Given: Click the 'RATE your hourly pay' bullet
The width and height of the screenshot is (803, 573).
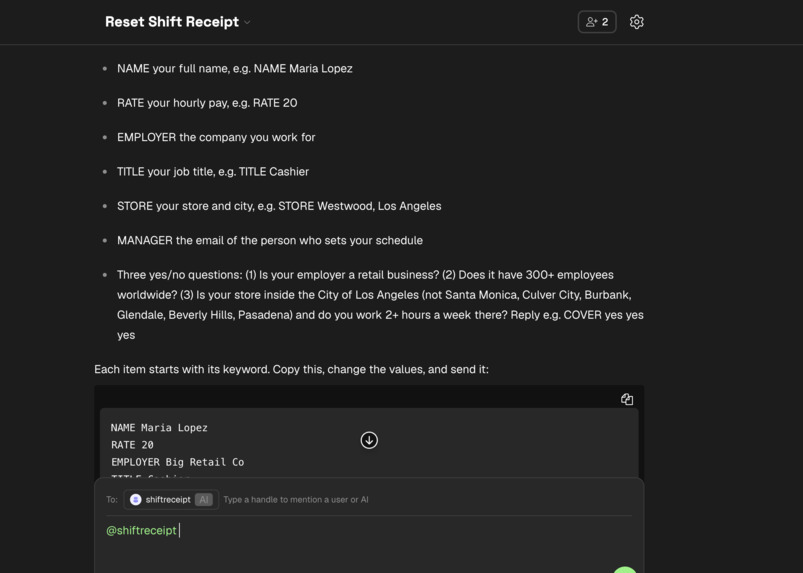Looking at the screenshot, I should [x=207, y=103].
